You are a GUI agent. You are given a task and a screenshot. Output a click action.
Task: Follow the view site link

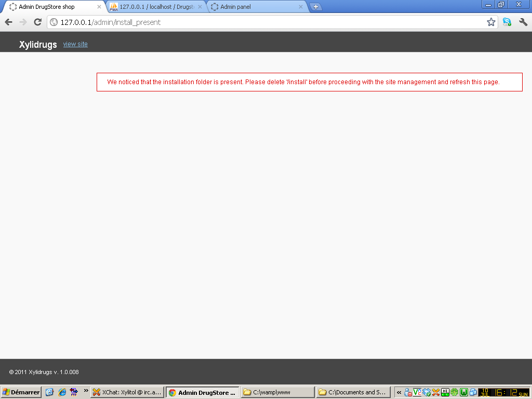pyautogui.click(x=75, y=44)
